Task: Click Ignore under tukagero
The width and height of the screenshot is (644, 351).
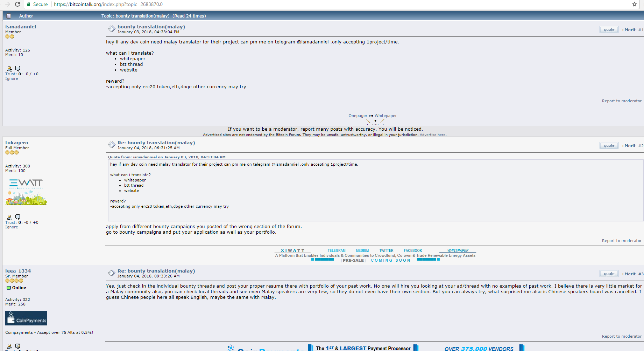Action: (x=12, y=227)
